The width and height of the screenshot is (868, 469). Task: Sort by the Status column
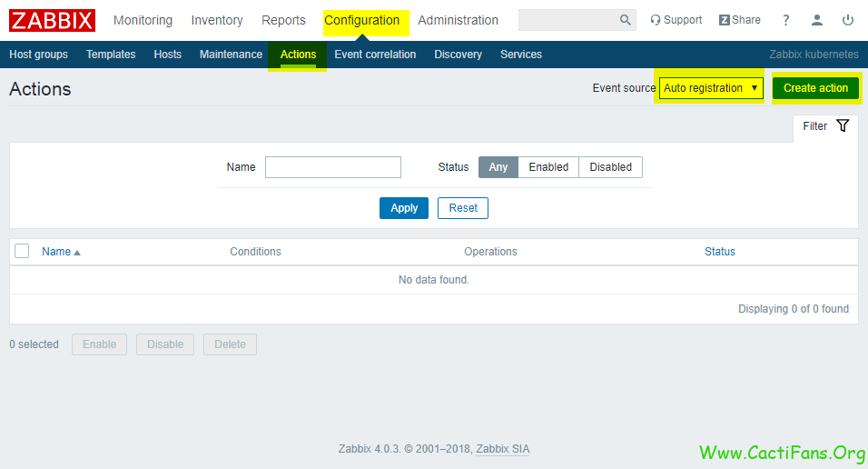click(x=720, y=252)
